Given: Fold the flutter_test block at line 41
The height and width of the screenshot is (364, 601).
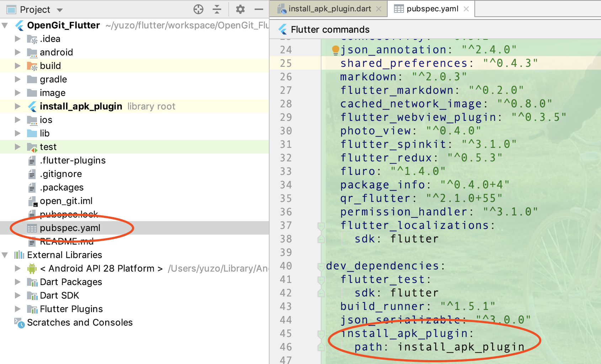Looking at the screenshot, I should (321, 280).
